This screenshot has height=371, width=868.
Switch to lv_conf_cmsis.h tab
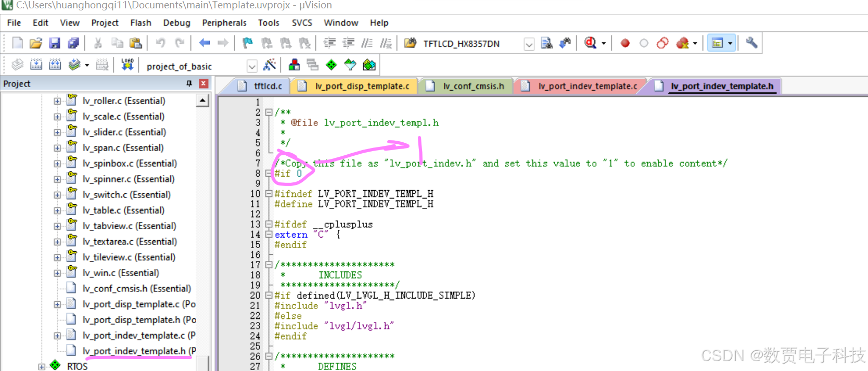point(466,86)
